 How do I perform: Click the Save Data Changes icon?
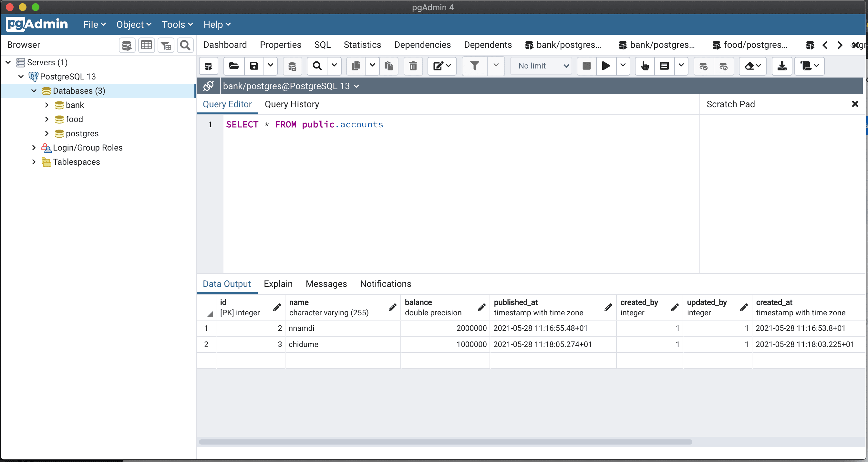coord(292,66)
